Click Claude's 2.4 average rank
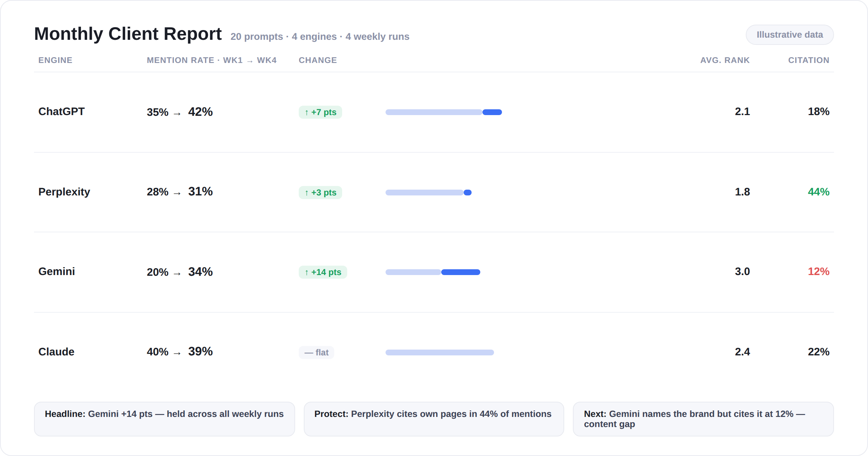 click(742, 352)
